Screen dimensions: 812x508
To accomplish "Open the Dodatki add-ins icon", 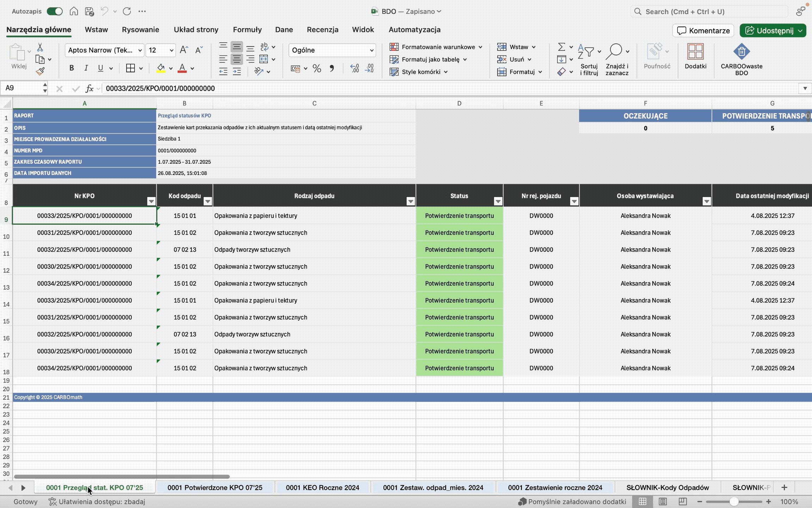I will (695, 52).
